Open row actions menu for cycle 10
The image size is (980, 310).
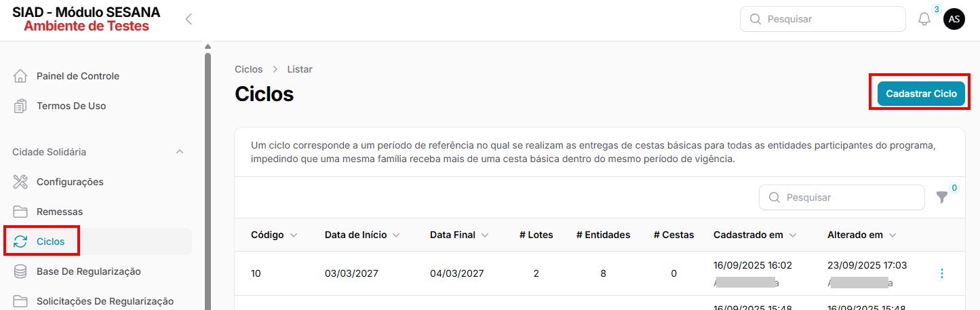[941, 273]
